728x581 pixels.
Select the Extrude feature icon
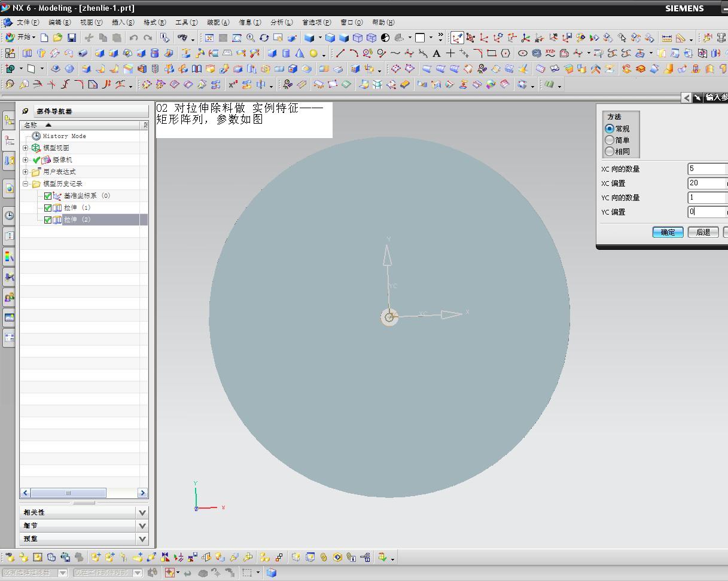click(x=28, y=53)
